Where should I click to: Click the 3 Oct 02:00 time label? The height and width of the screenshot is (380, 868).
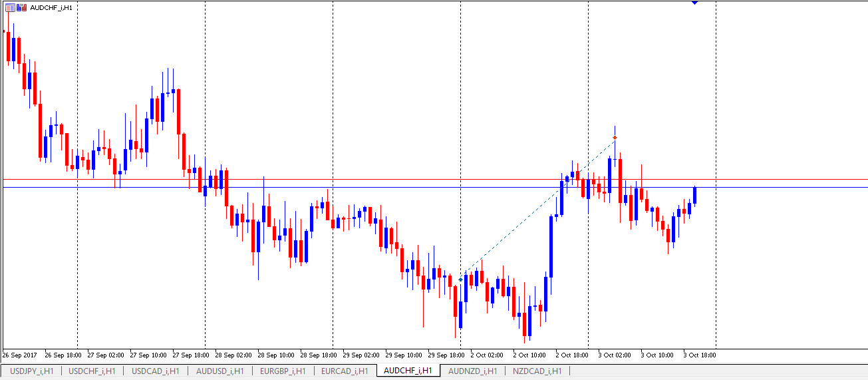[615, 355]
